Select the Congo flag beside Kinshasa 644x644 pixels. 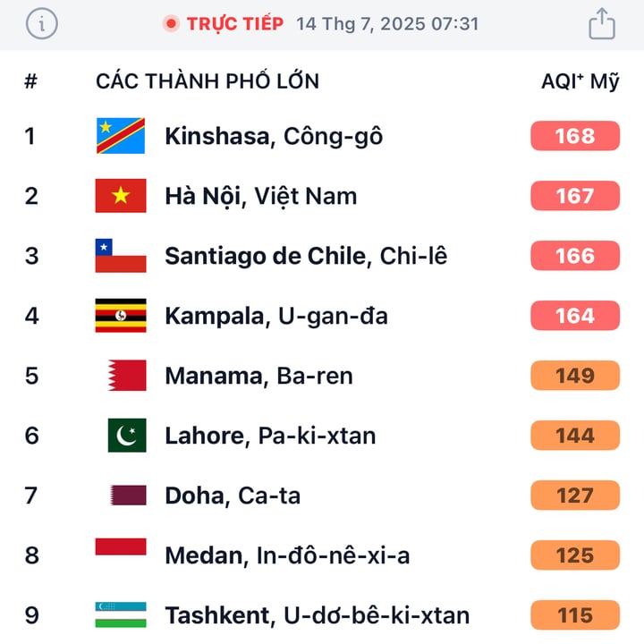coord(121,136)
